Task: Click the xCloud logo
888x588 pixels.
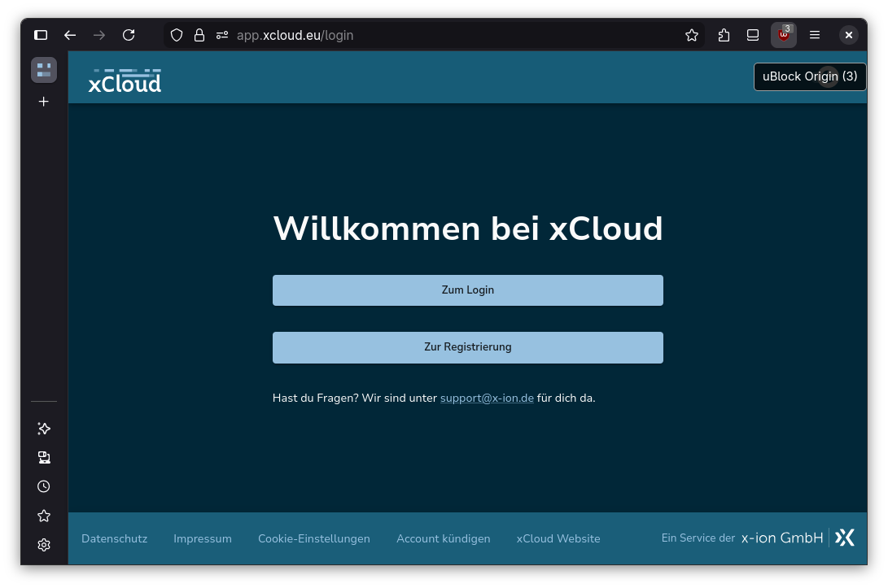Action: pos(124,81)
